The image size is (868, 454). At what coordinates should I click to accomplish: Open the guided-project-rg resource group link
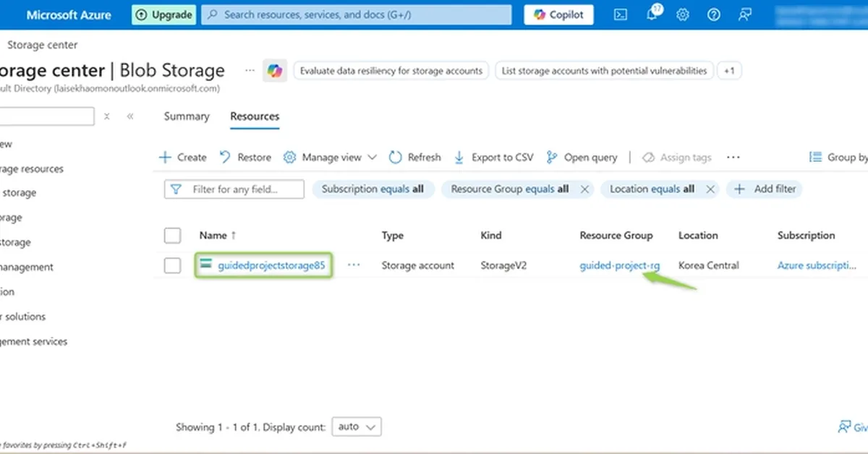click(619, 265)
